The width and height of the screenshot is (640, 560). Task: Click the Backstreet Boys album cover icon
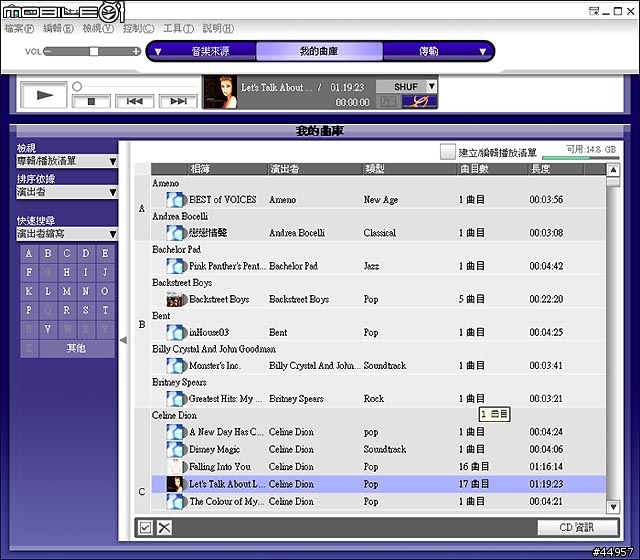[176, 299]
